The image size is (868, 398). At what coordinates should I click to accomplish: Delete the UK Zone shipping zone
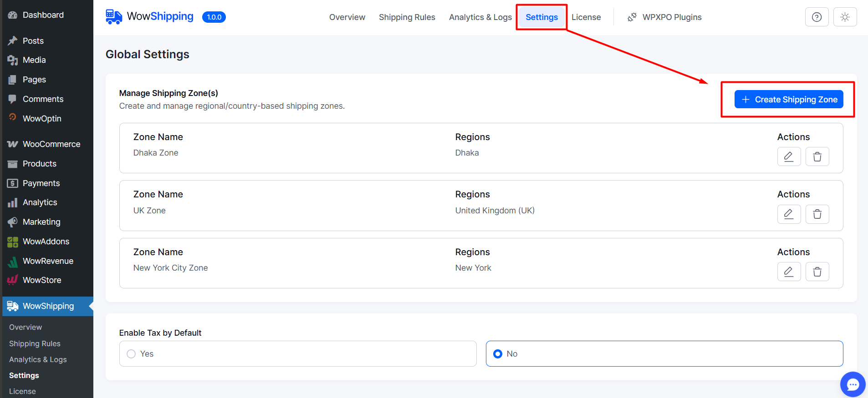point(817,214)
